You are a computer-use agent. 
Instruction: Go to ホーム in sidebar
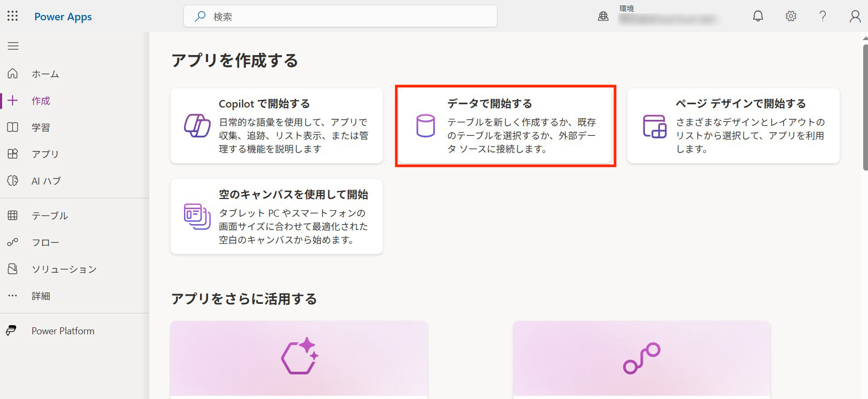[74, 74]
